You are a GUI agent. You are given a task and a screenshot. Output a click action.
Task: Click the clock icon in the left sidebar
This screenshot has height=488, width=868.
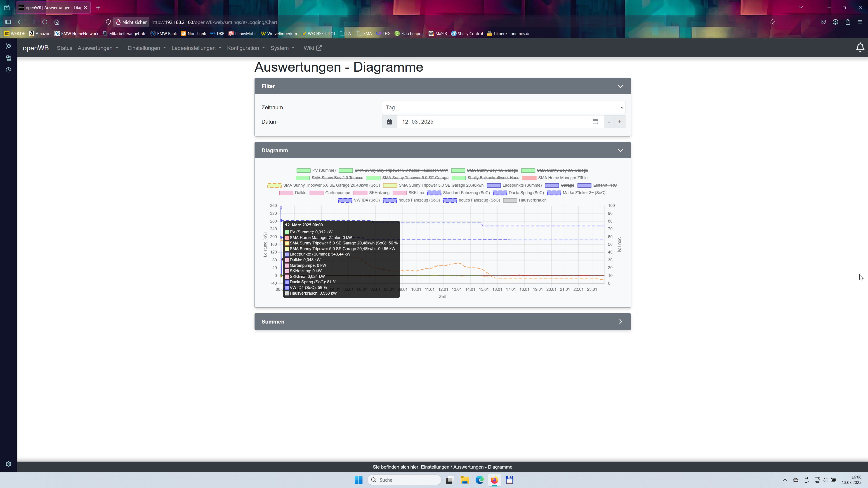pos(8,70)
